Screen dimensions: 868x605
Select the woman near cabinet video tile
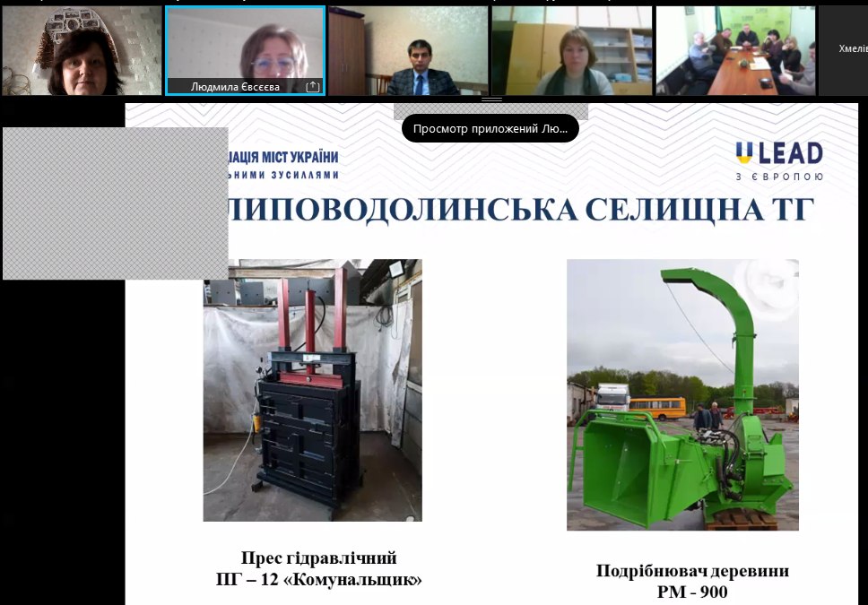click(x=571, y=50)
